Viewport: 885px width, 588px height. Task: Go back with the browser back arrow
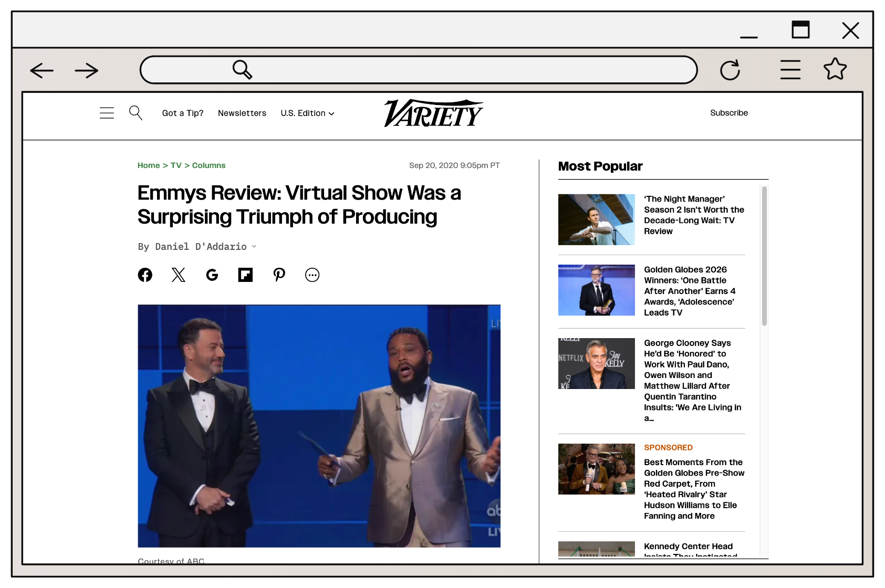(x=42, y=70)
